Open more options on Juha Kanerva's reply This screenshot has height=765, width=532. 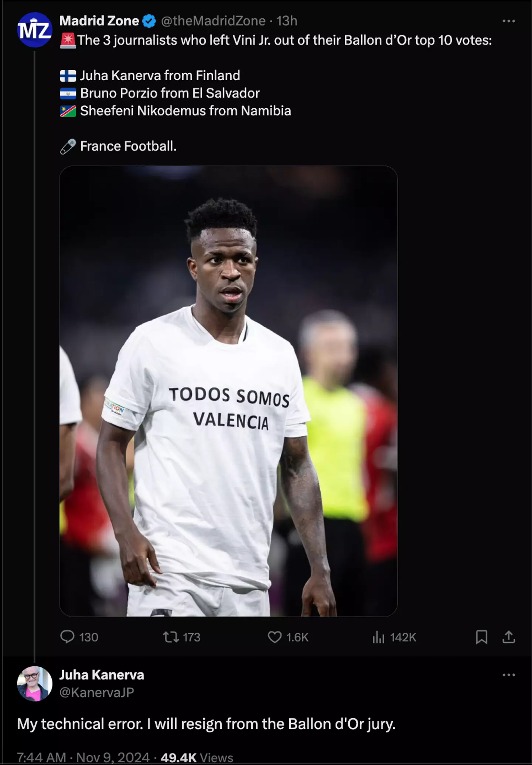pos(509,675)
